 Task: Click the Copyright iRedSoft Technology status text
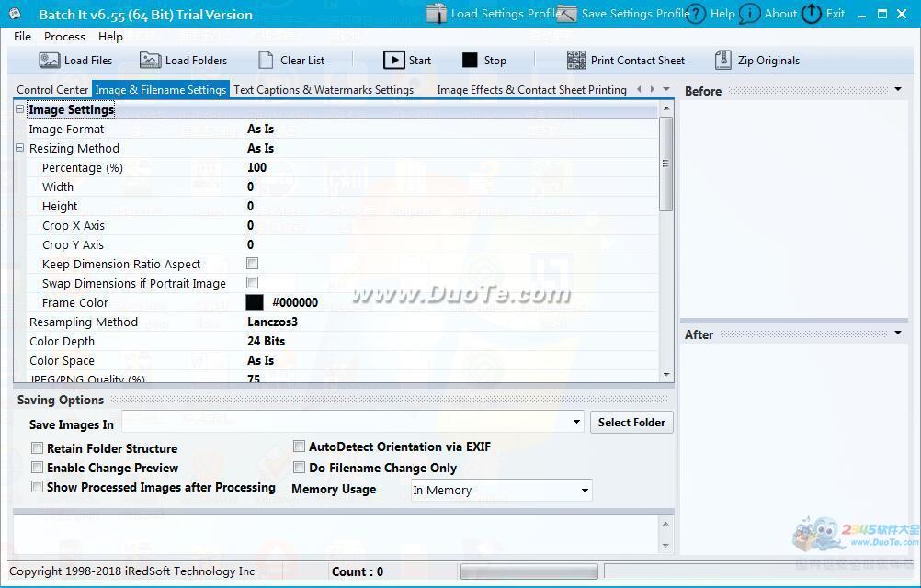(132, 571)
